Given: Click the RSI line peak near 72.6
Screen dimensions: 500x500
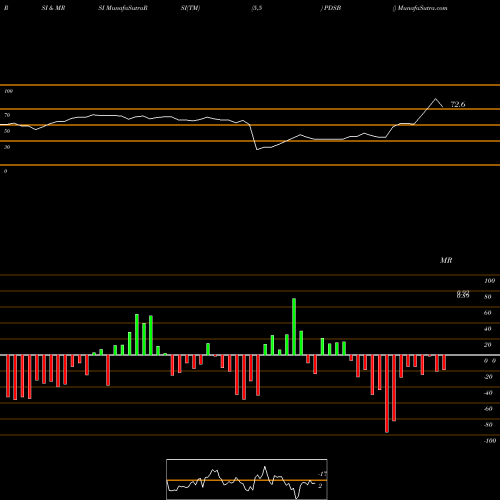Looking at the screenshot, I should click(435, 99).
